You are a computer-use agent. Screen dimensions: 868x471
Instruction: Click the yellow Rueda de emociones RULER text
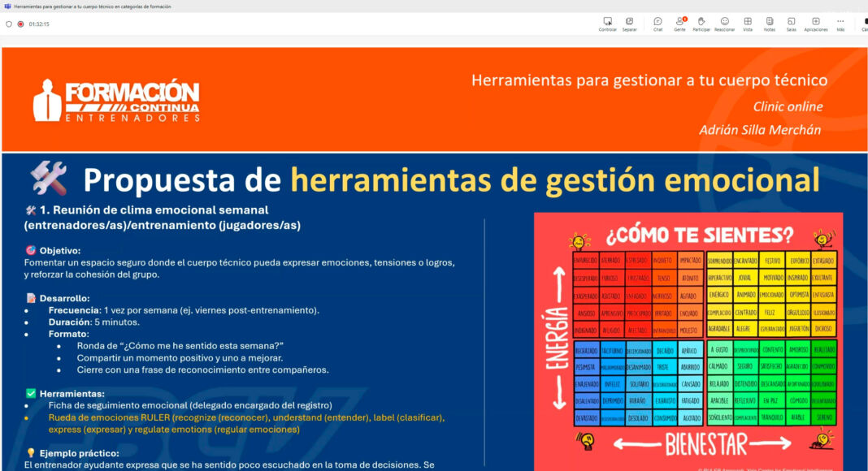click(246, 423)
